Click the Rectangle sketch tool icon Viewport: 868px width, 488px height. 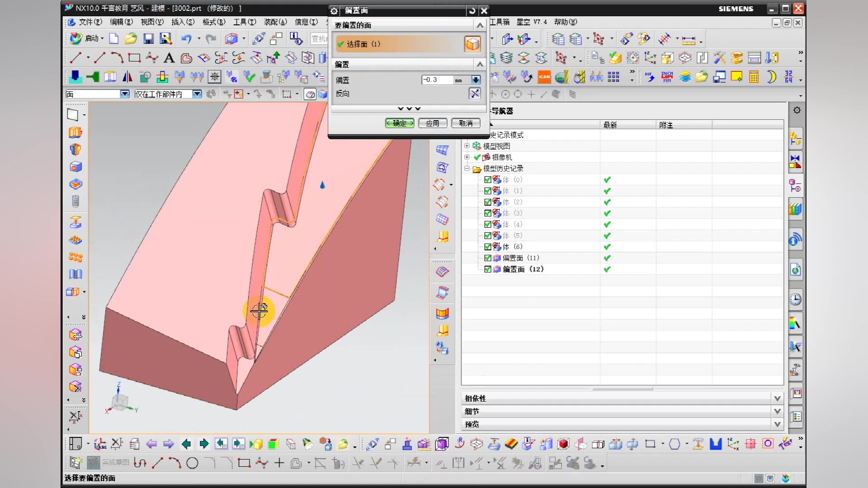pos(134,58)
